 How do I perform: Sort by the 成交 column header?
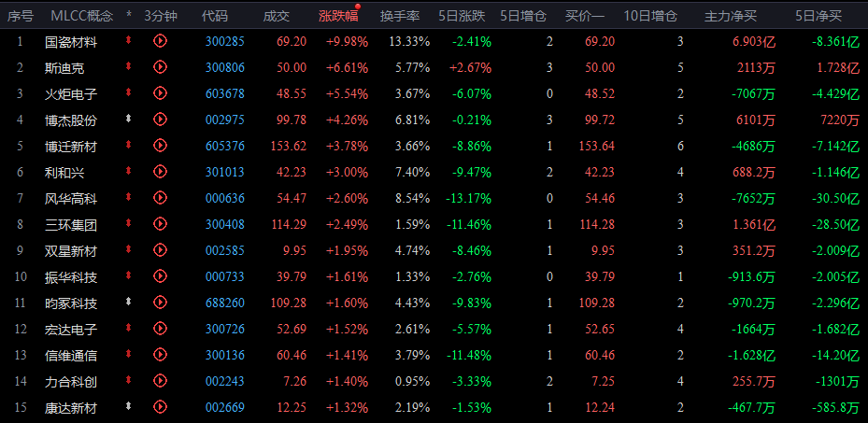[x=277, y=16]
